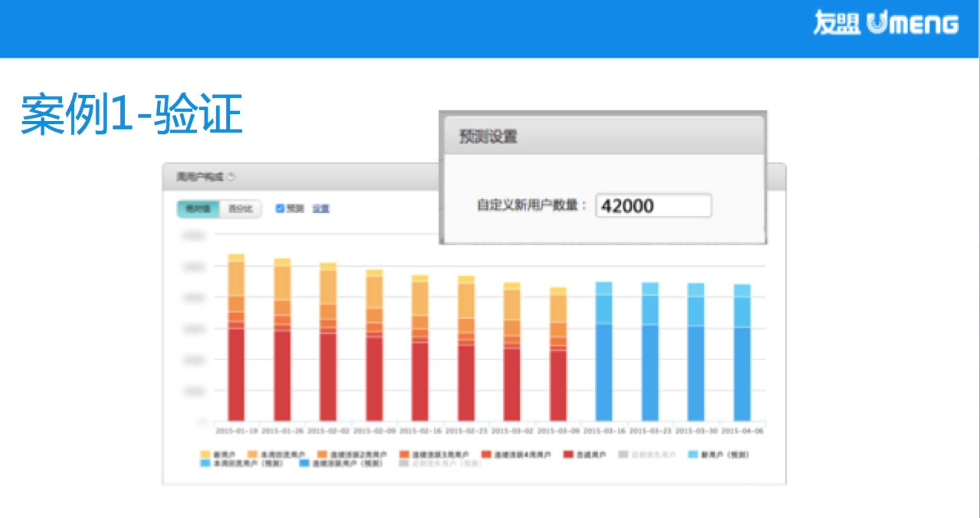980x518 pixels.
Task: Toggle the 连续活跃4周用户 legend marker
Action: [x=486, y=454]
